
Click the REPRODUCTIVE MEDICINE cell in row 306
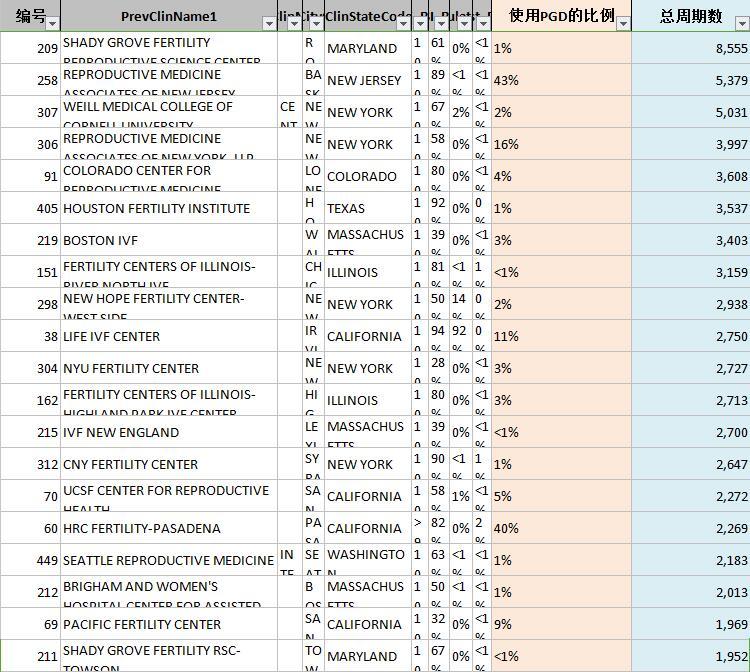[169, 144]
